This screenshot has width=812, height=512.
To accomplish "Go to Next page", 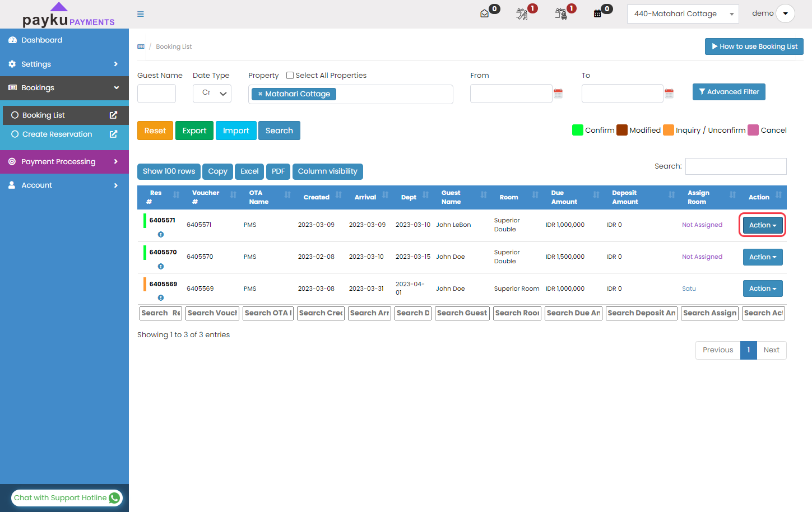I will coord(772,350).
